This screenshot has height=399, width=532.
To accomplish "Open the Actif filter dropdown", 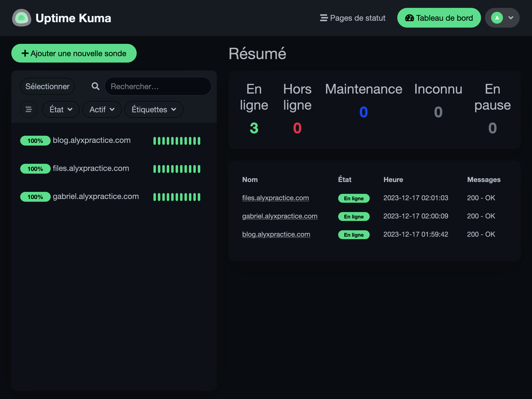I will tap(102, 109).
